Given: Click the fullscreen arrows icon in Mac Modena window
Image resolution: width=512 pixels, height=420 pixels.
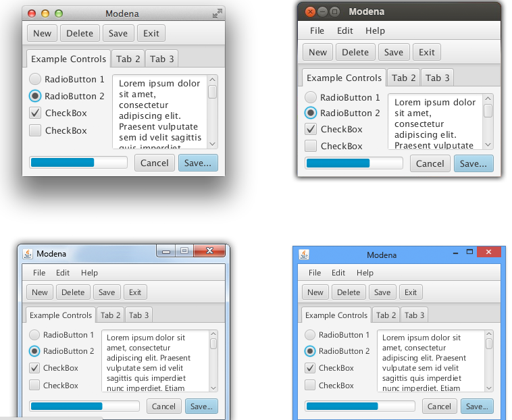Looking at the screenshot, I should [x=217, y=14].
